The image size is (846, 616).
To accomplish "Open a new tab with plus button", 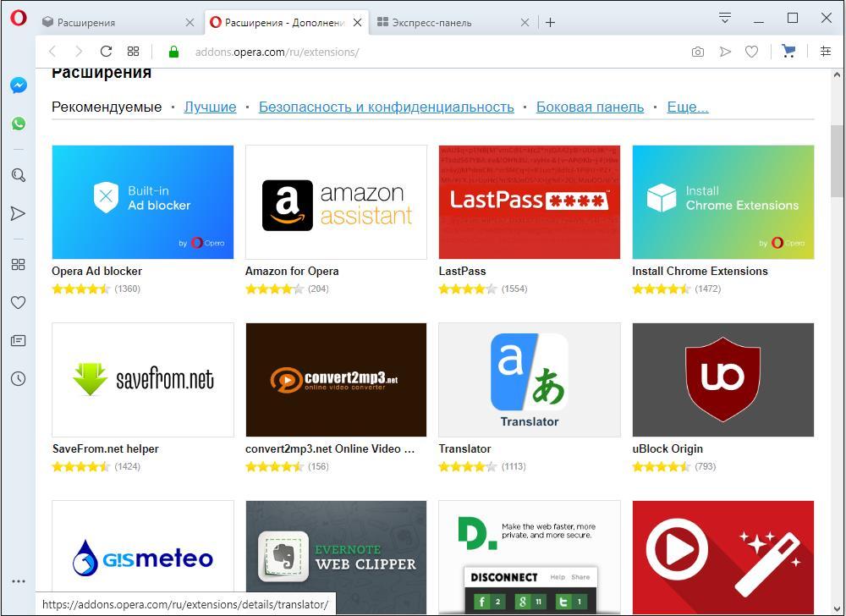I will (550, 23).
